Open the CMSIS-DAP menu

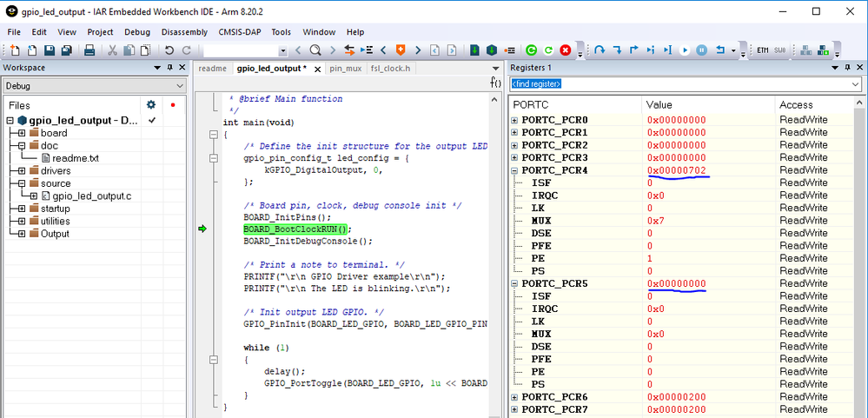point(239,32)
